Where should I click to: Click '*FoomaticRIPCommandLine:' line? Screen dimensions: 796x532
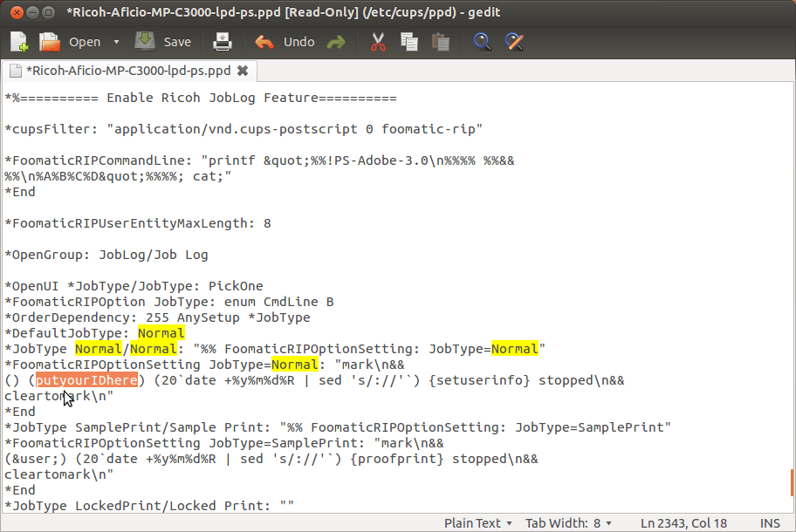(259, 160)
